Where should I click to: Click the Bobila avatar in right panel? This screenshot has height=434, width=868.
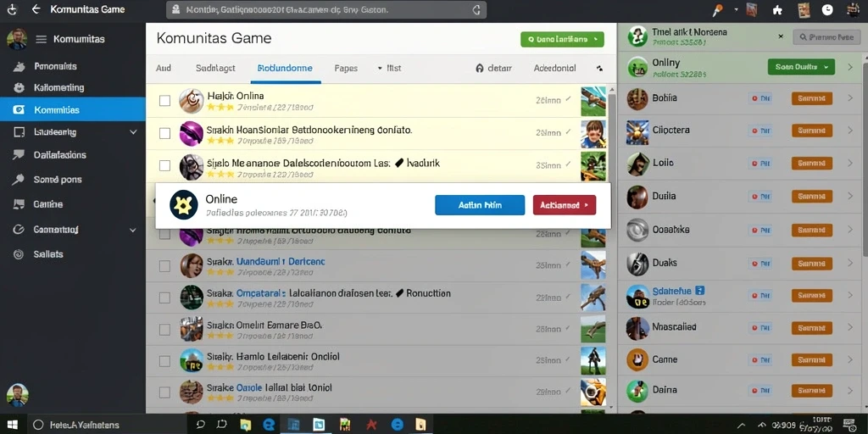[637, 98]
